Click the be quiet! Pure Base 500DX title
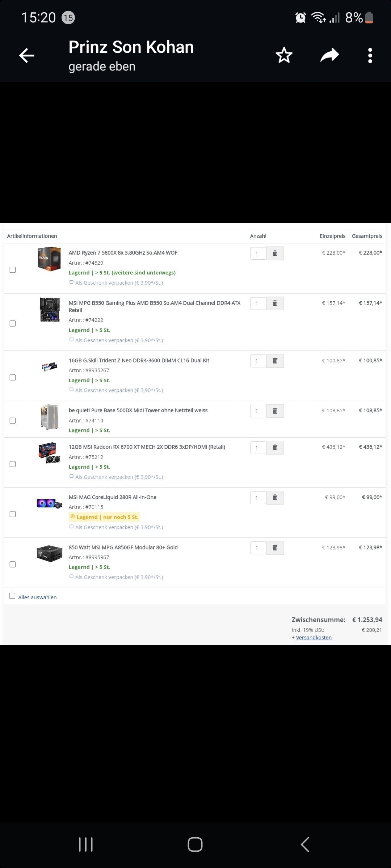The image size is (391, 868). tap(138, 410)
